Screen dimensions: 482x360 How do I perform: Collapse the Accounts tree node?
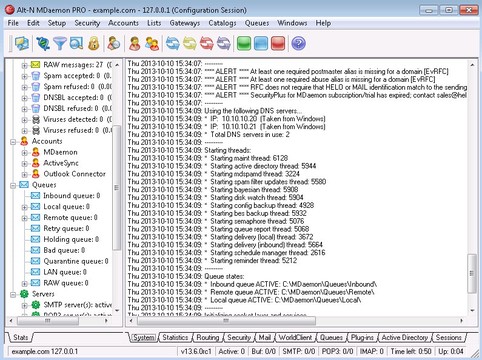click(x=13, y=142)
